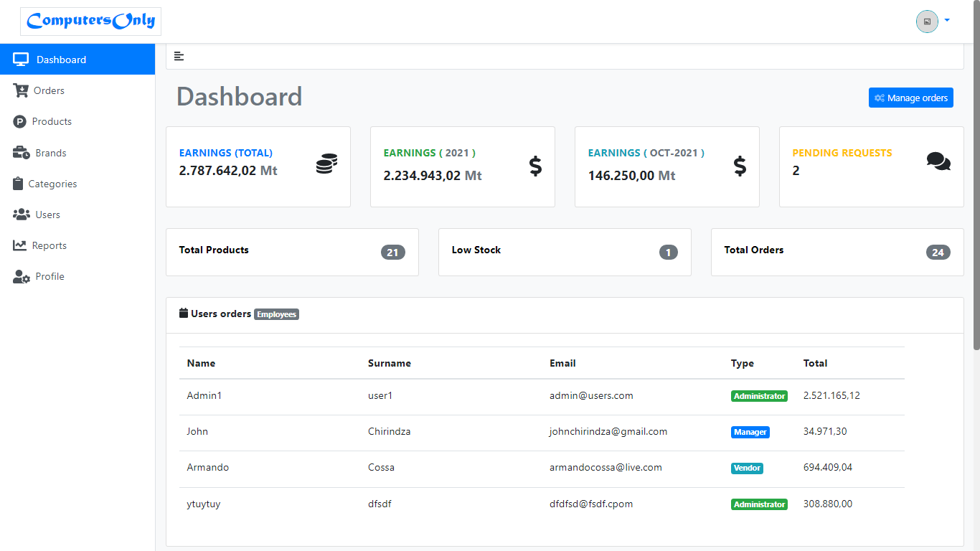This screenshot has width=980, height=551.
Task: Click the Users group icon
Action: [22, 215]
